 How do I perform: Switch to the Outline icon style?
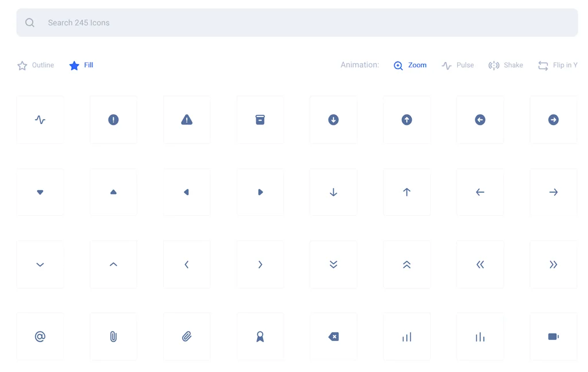click(36, 65)
